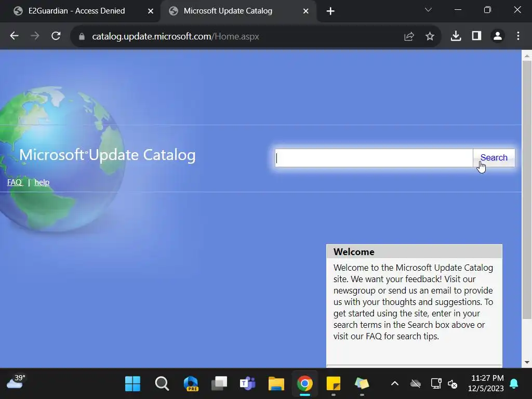
Task: Open the Chrome profile menu
Action: click(497, 36)
